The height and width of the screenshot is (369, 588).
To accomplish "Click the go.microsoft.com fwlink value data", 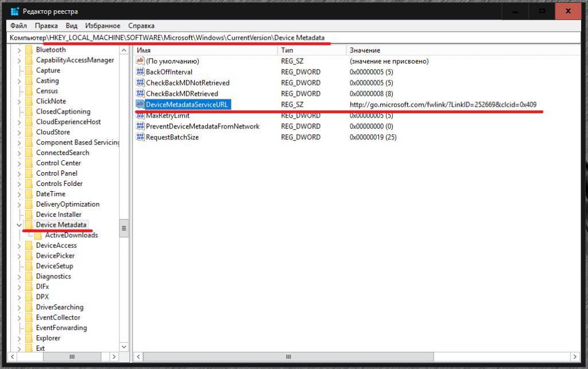I will (443, 104).
